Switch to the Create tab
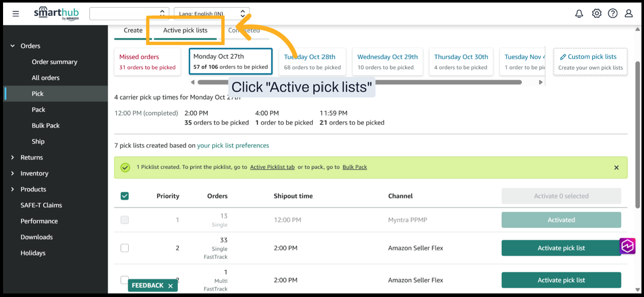644x297 pixels. [133, 31]
